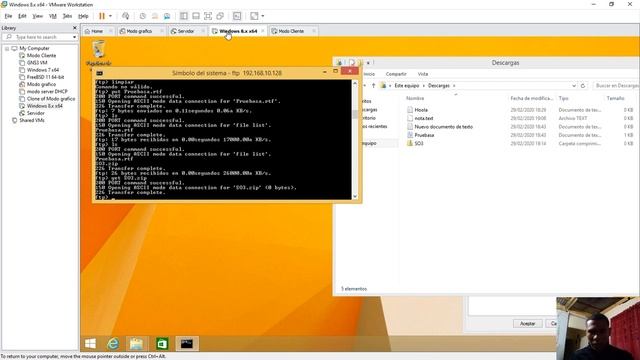
Task: Select modo server DHCP in the library
Action: tap(47, 91)
